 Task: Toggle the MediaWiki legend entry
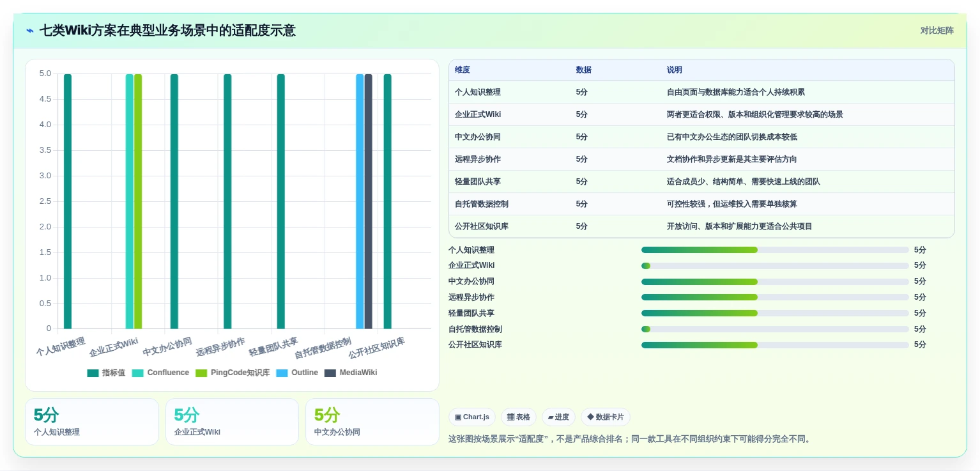tap(351, 373)
